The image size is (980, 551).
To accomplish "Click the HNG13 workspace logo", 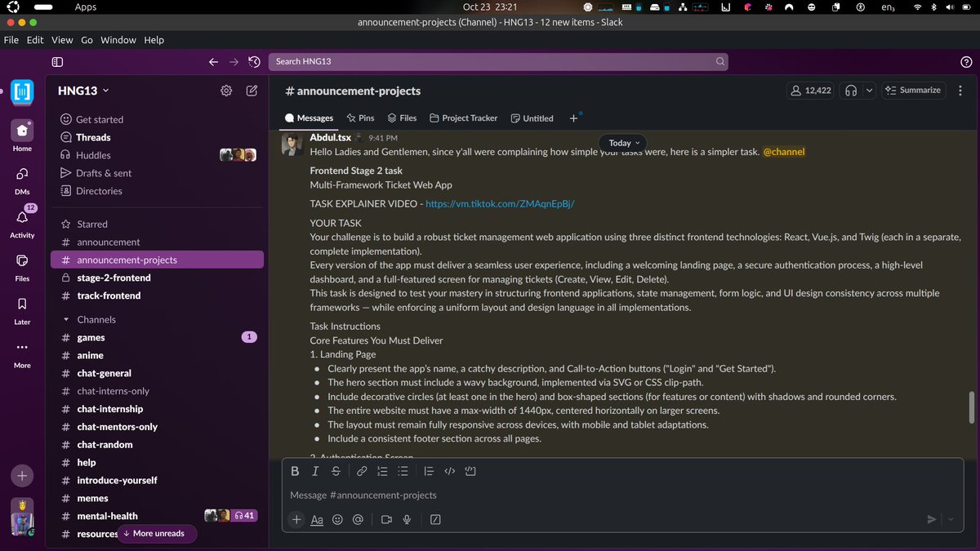I will [22, 91].
